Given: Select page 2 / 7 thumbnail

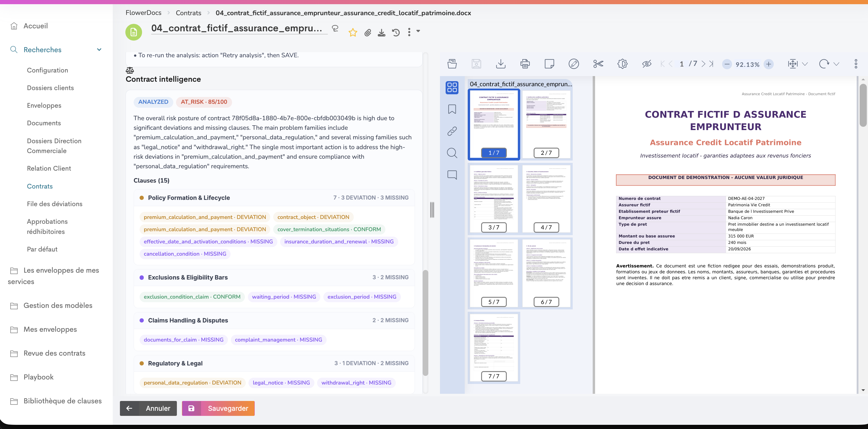Looking at the screenshot, I should point(546,124).
